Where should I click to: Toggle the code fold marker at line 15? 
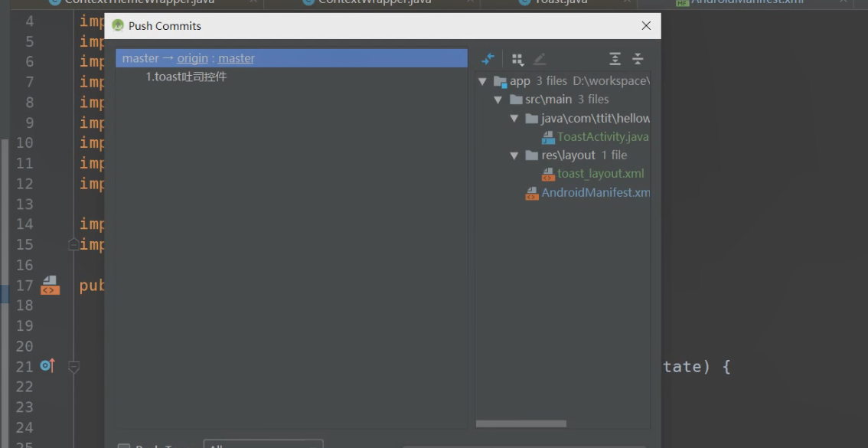pos(73,244)
